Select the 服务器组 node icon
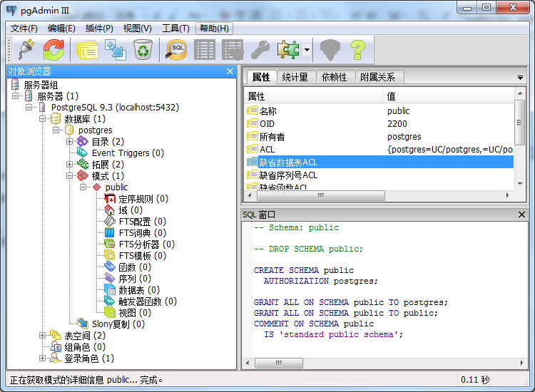 [x=15, y=85]
